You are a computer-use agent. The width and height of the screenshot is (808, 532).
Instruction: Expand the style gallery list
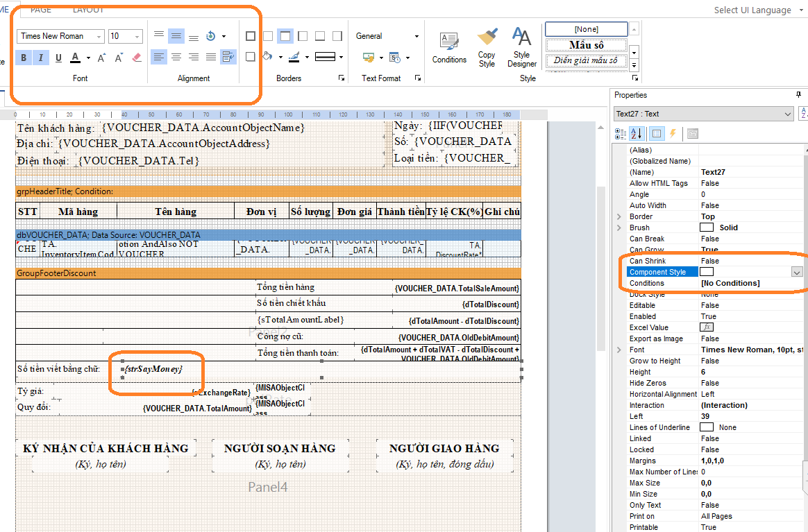[634, 65]
